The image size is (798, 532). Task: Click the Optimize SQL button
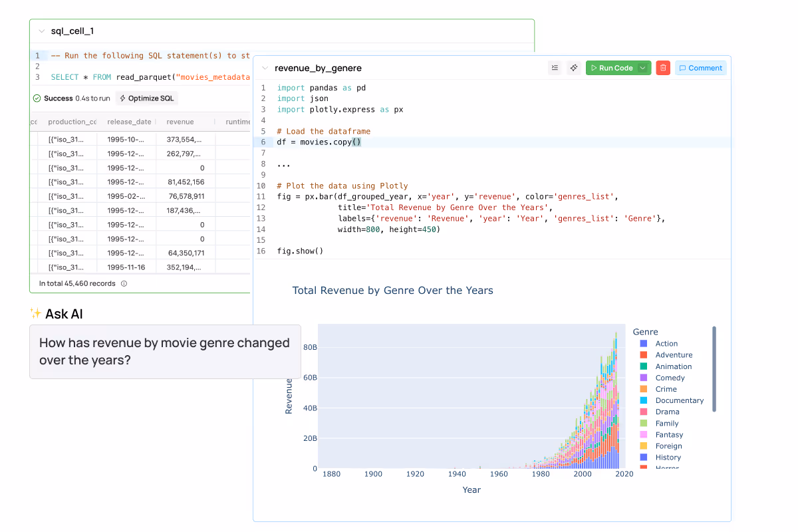point(147,98)
